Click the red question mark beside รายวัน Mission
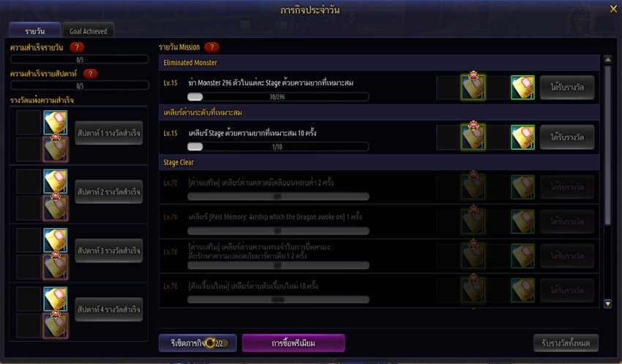The height and width of the screenshot is (364, 622). click(211, 48)
